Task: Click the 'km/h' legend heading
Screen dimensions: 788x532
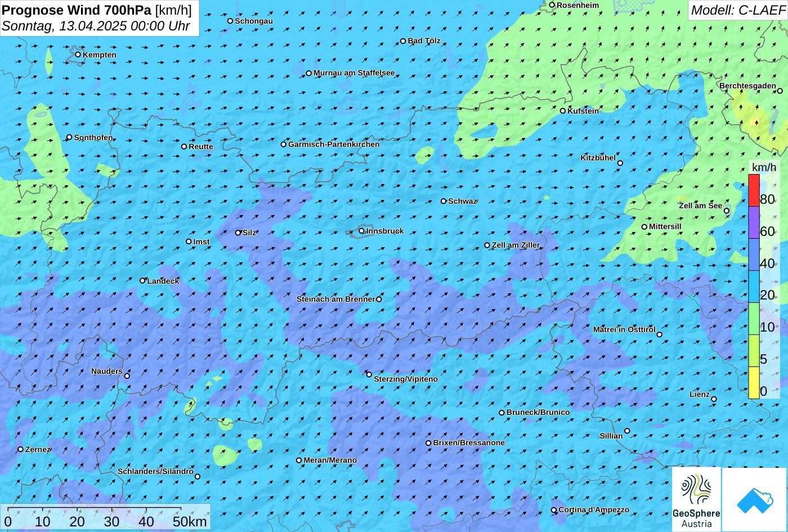Action: point(764,167)
